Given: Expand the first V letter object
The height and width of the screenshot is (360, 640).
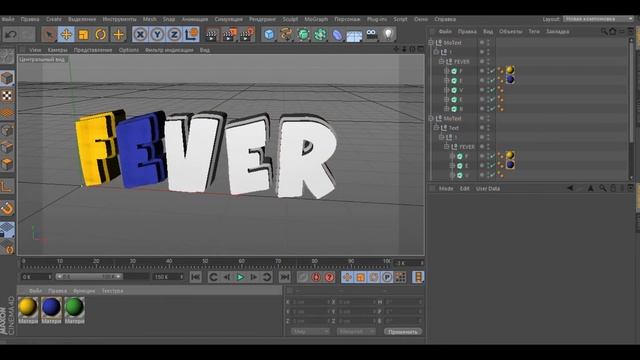Looking at the screenshot, I should click(447, 90).
